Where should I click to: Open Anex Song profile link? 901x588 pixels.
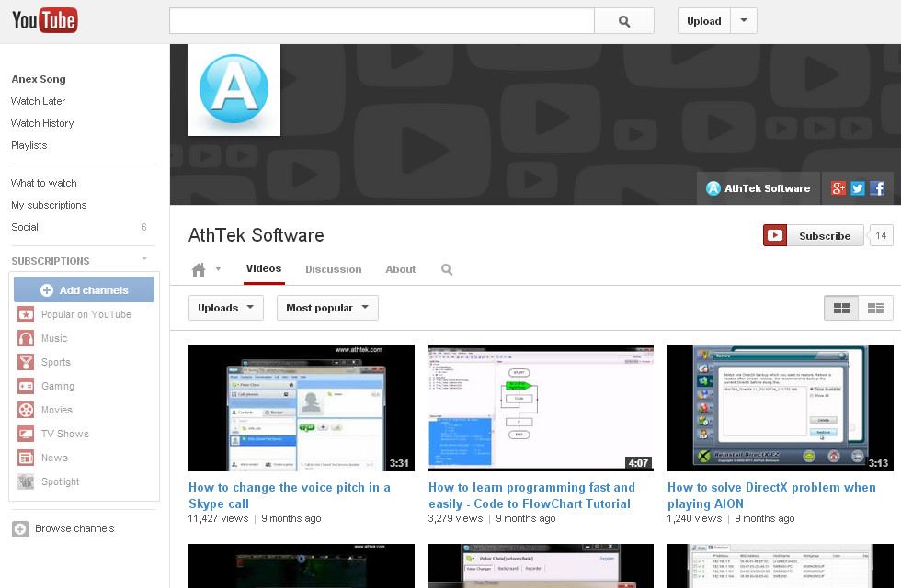tap(39, 79)
